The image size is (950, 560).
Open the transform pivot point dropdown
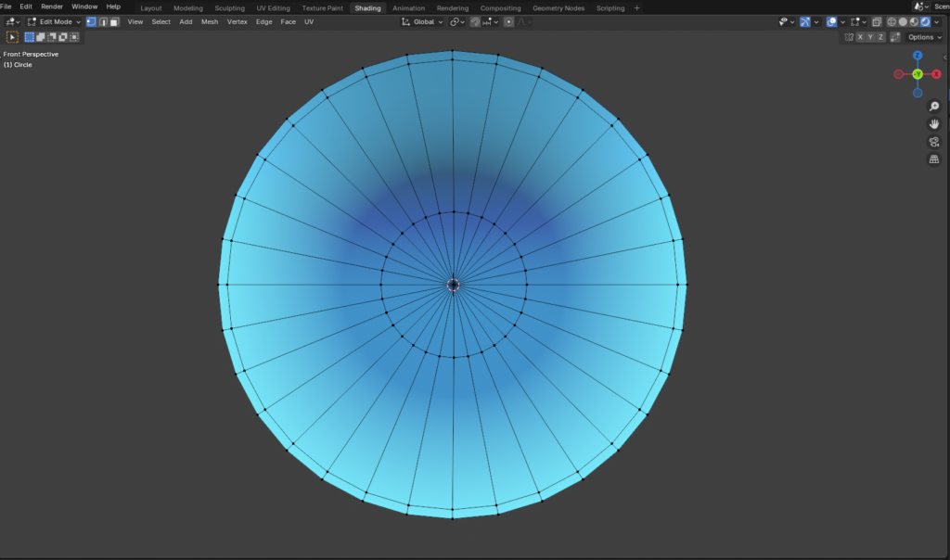pyautogui.click(x=457, y=22)
